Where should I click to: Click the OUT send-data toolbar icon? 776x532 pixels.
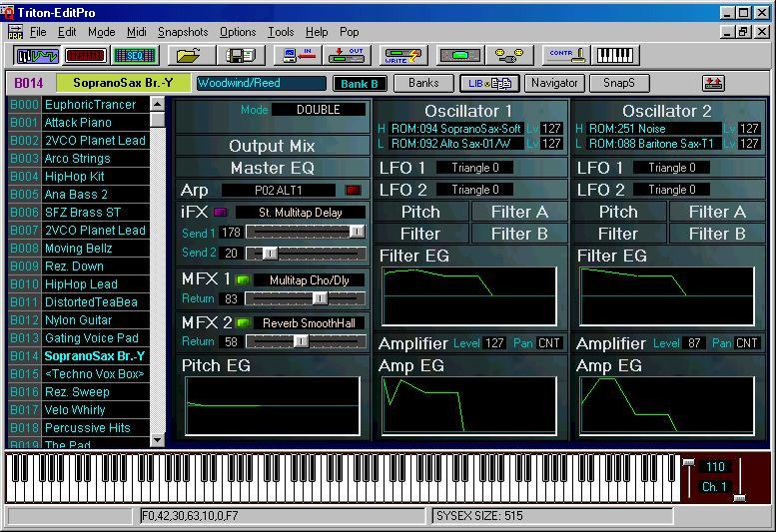tap(346, 55)
